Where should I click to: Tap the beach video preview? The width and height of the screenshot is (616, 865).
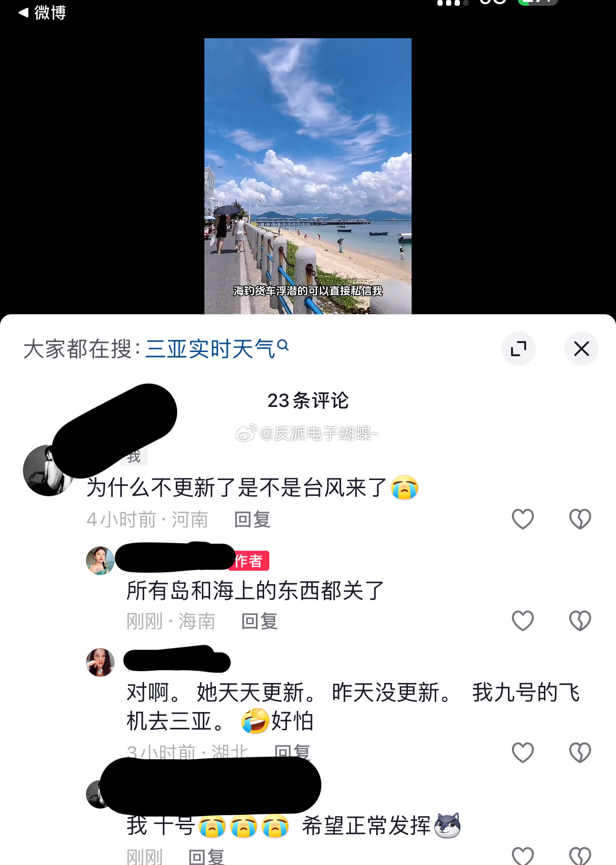(x=308, y=176)
